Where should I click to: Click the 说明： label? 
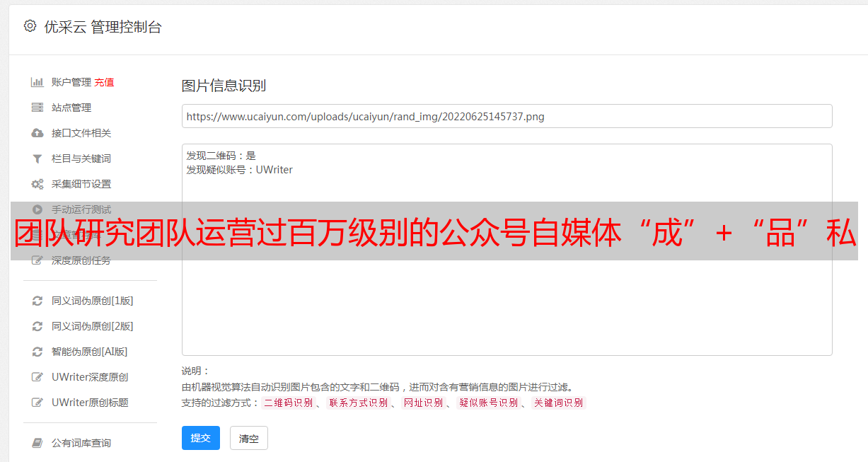(196, 371)
